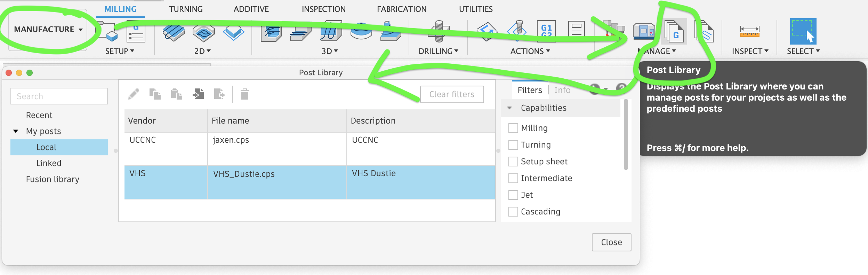Click the Select tool icon
This screenshot has width=868, height=275.
(x=803, y=31)
